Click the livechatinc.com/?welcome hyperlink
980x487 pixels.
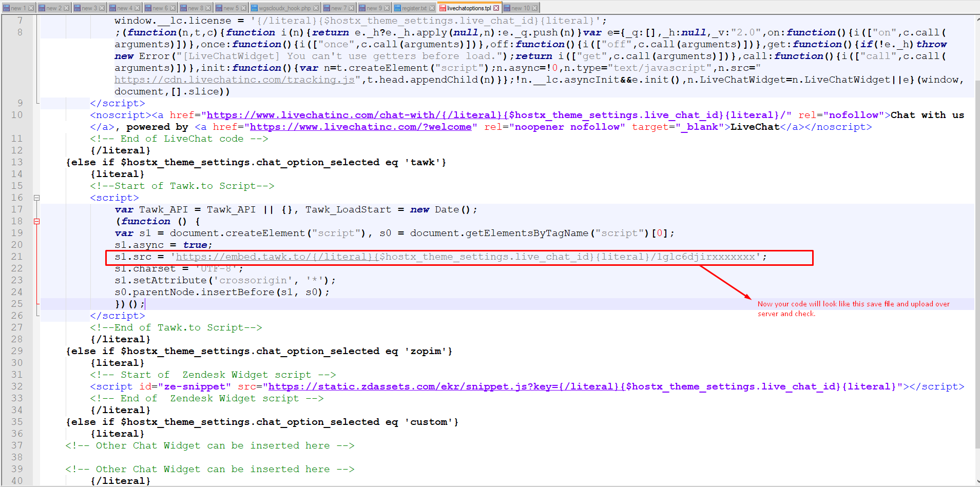click(x=360, y=127)
